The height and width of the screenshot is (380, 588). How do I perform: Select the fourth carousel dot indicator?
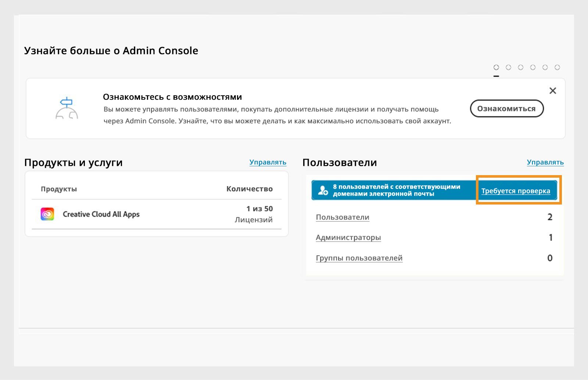point(533,67)
